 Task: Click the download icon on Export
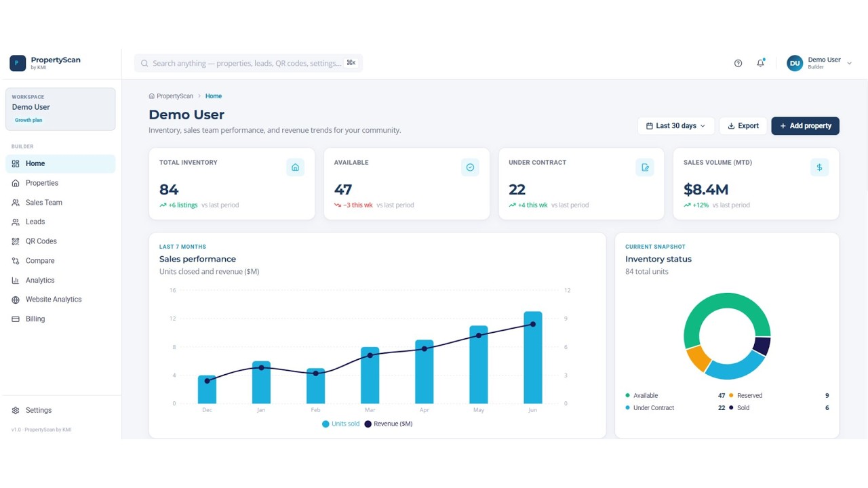[x=732, y=126]
